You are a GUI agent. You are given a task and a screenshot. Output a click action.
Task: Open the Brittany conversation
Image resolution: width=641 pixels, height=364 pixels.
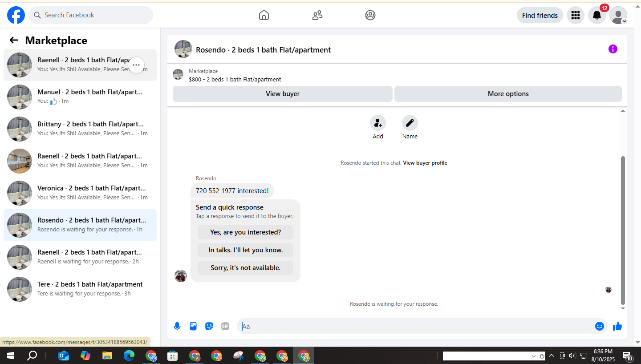click(80, 129)
